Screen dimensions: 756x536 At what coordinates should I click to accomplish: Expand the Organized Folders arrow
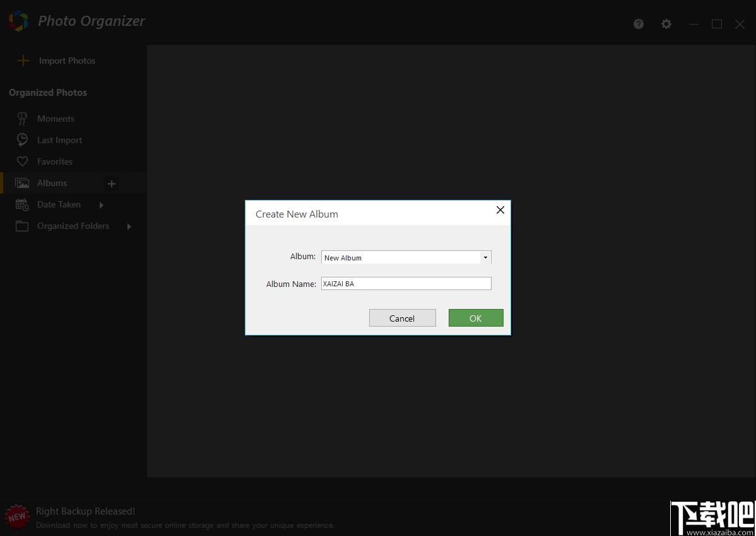[x=129, y=226]
